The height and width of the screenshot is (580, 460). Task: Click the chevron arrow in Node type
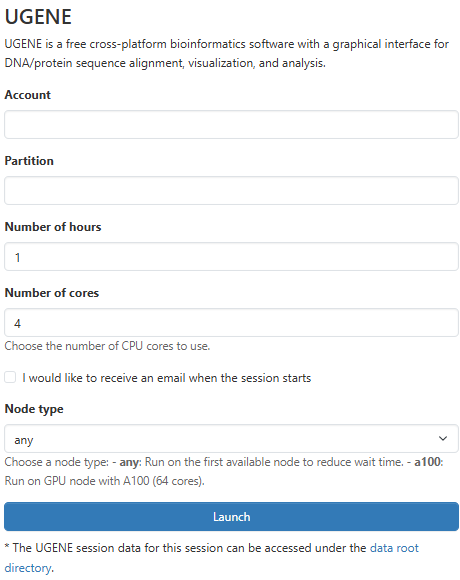443,439
